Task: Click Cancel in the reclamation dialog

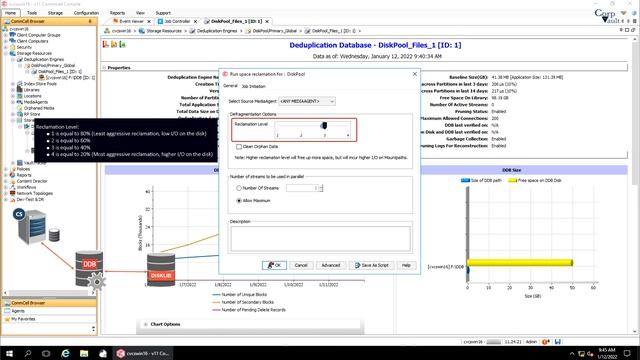Action: point(301,265)
